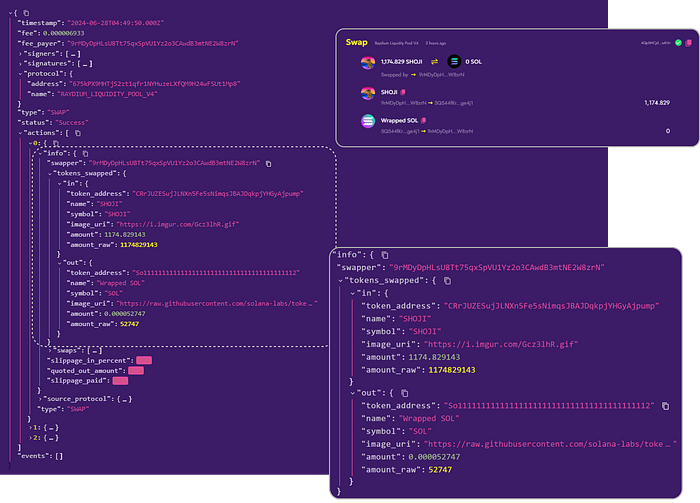Click the green success checkmark on the Swap card
700x503 pixels.
[678, 43]
